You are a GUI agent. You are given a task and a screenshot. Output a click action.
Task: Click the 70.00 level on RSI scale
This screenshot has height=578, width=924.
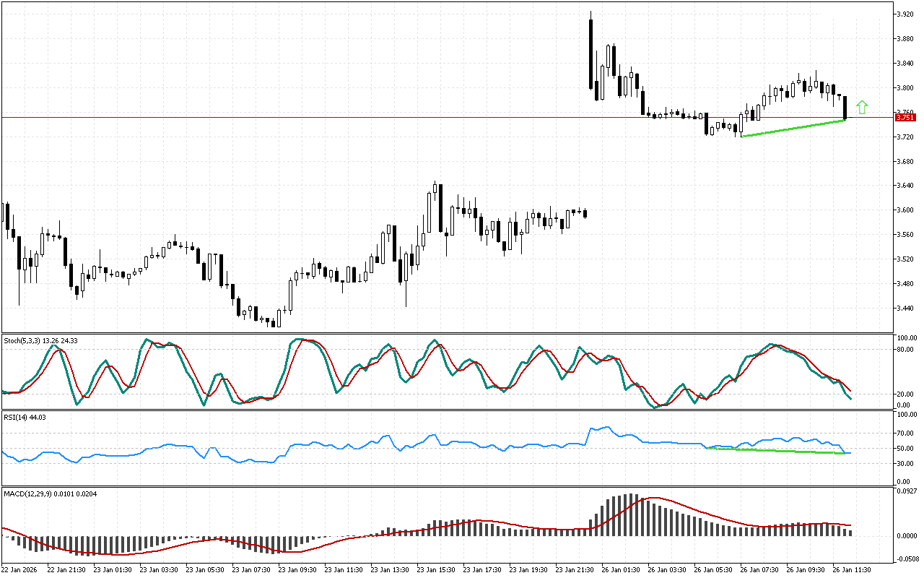tap(905, 433)
